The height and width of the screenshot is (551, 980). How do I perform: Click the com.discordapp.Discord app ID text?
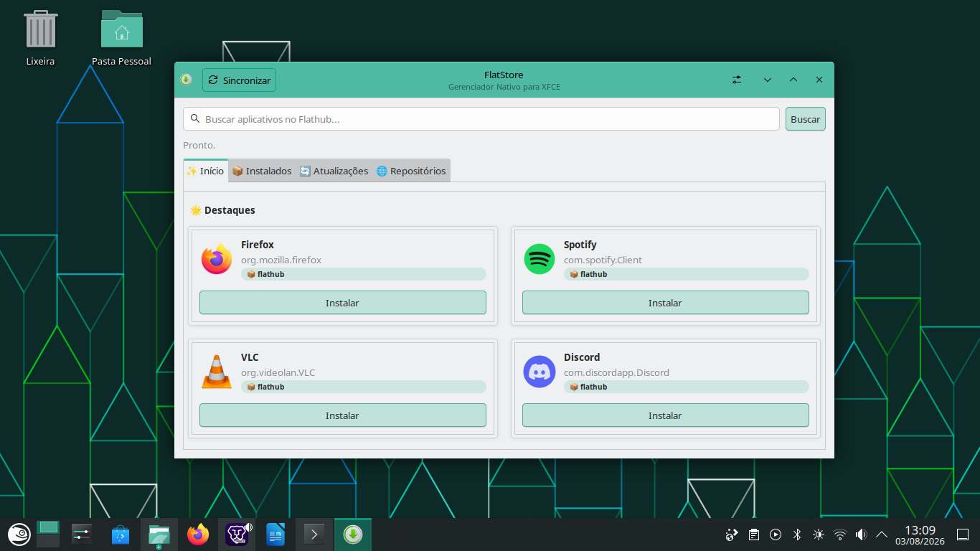pyautogui.click(x=616, y=372)
